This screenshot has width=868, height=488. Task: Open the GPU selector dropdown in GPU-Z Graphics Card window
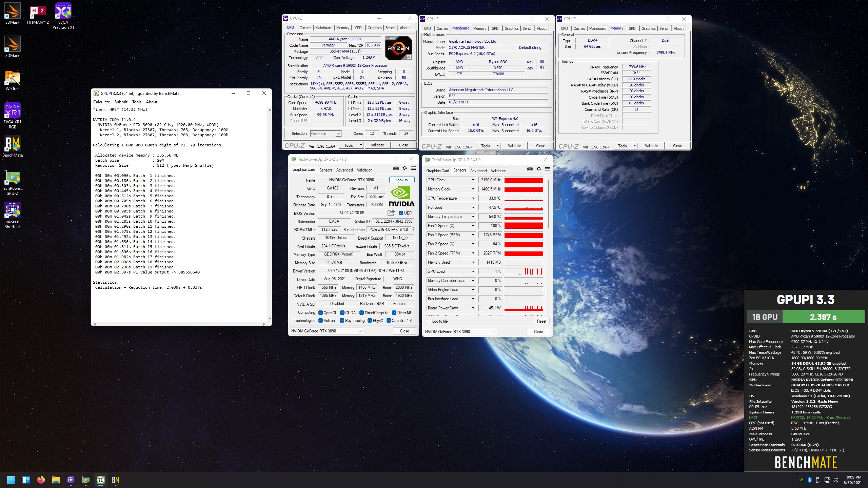coord(326,331)
